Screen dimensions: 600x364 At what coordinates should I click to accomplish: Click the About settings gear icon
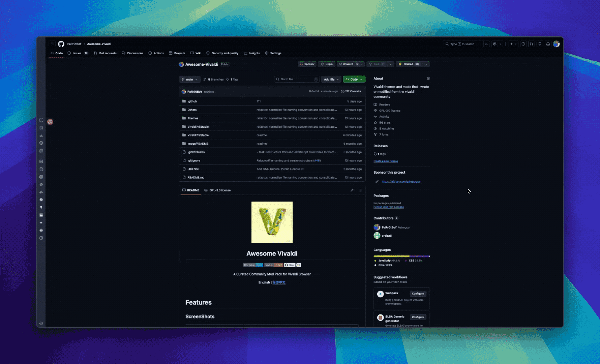428,79
